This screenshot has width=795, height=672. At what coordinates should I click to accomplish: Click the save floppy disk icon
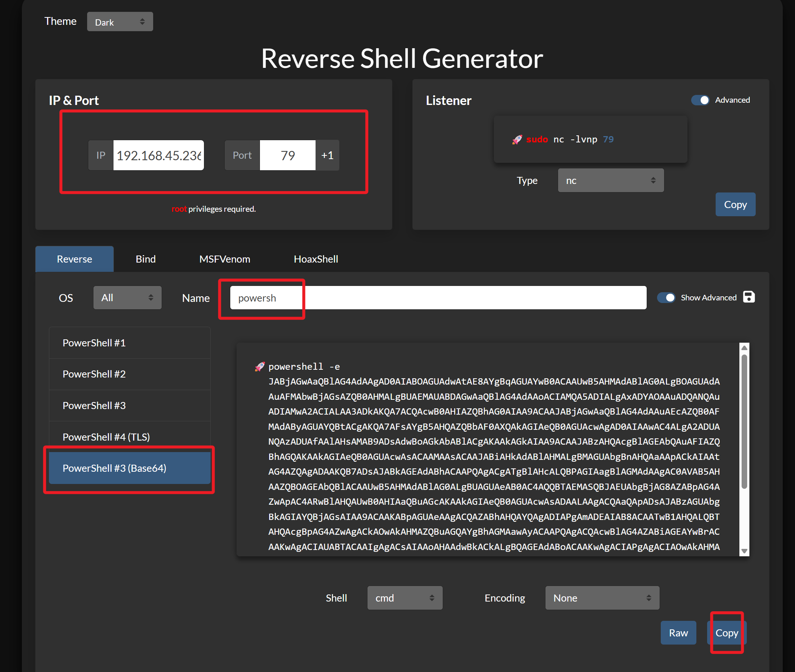click(749, 297)
